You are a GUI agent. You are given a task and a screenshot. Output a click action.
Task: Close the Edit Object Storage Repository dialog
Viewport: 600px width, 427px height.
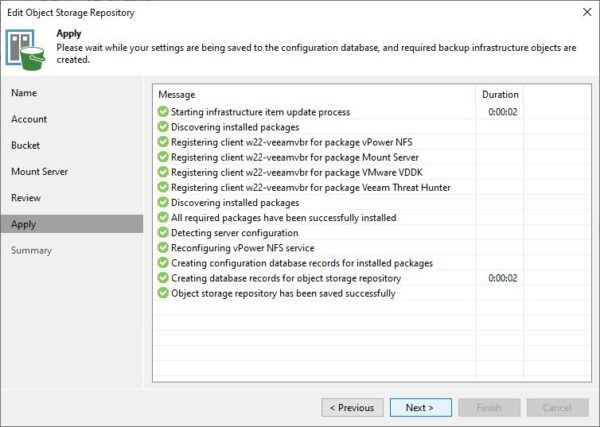[587, 12]
